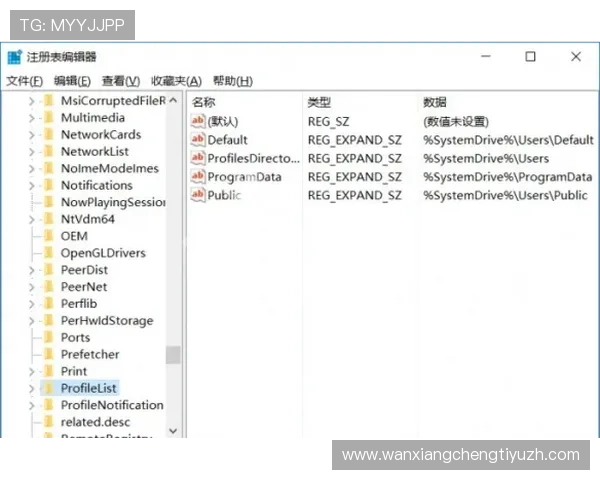Expand the NoImeModeImes key

(x=32, y=169)
